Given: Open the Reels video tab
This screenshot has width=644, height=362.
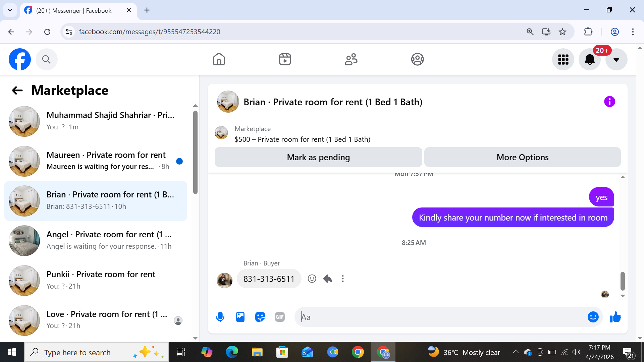Looking at the screenshot, I should [285, 59].
